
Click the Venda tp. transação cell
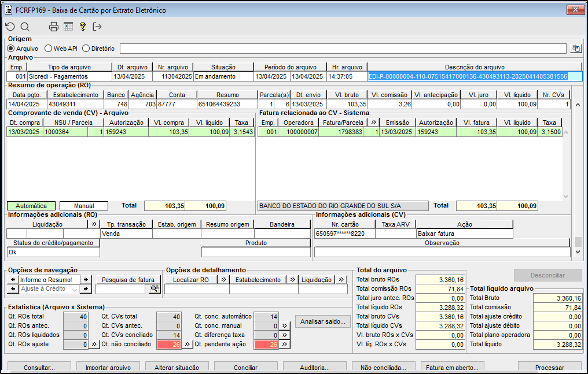126,234
